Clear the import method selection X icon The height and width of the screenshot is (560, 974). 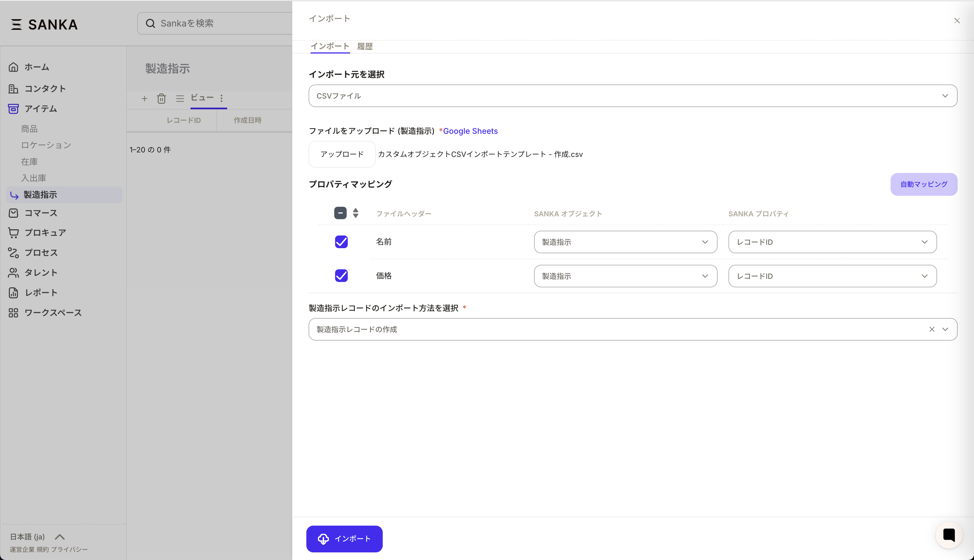932,329
